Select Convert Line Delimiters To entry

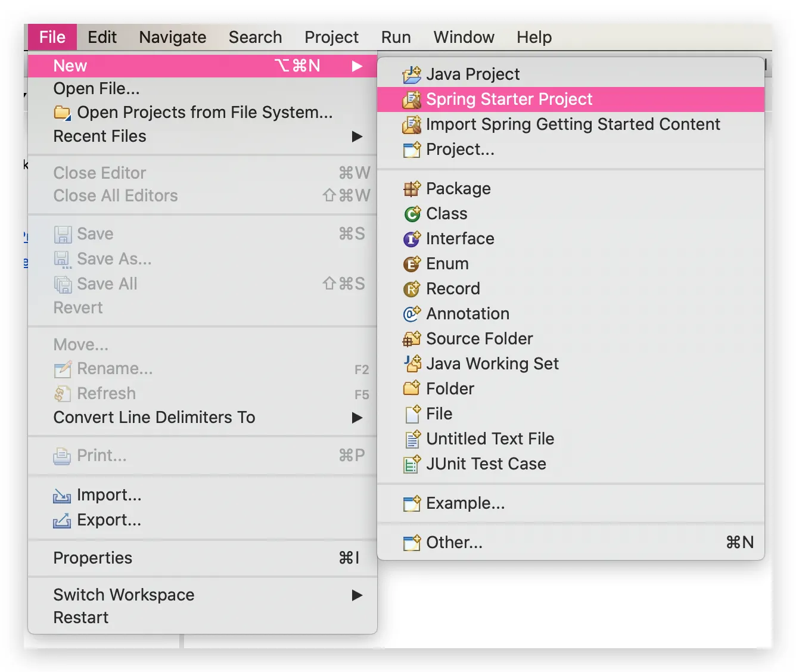coord(203,418)
